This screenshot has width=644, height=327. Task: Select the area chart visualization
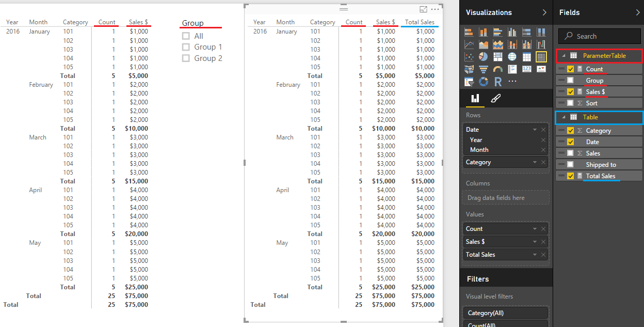[x=484, y=44]
